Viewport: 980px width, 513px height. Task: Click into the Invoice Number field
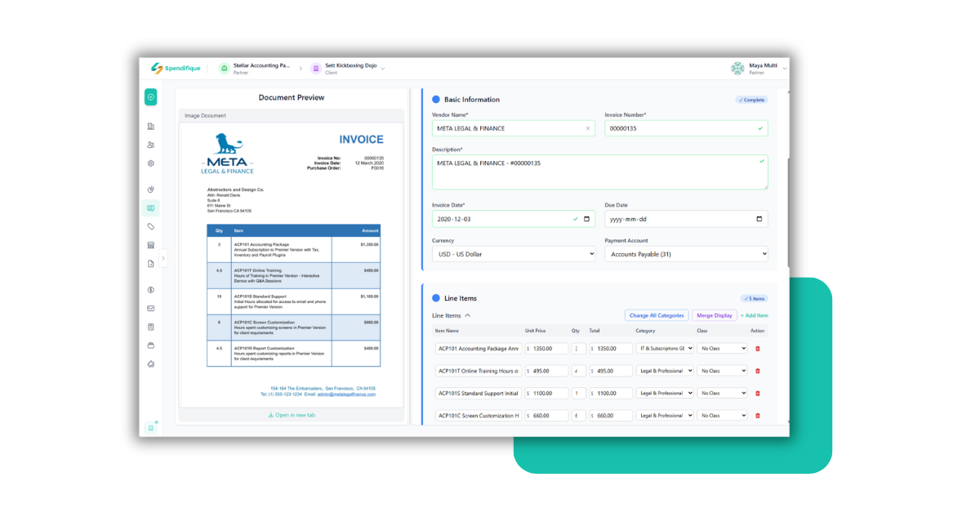click(686, 128)
